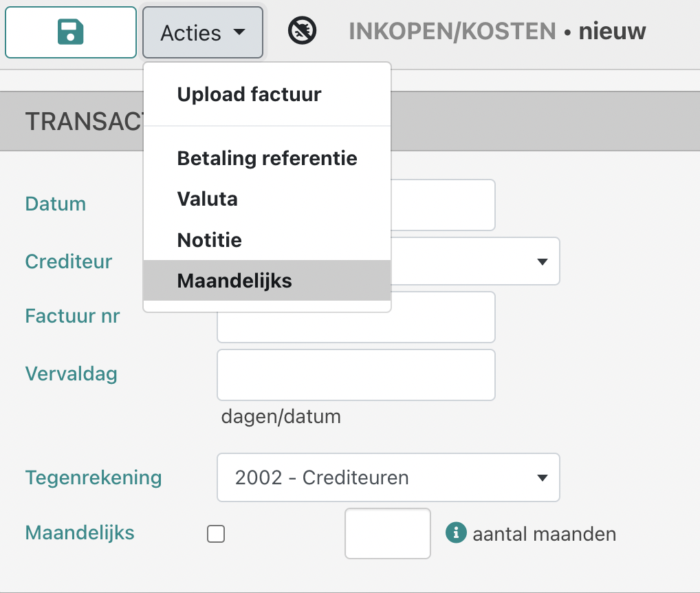Open the Crediteur dropdown arrow
Viewport: 700px width, 593px height.
click(x=543, y=261)
